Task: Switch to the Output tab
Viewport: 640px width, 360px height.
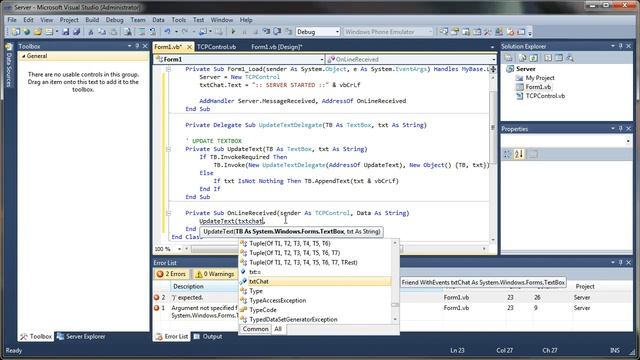Action: 208,337
